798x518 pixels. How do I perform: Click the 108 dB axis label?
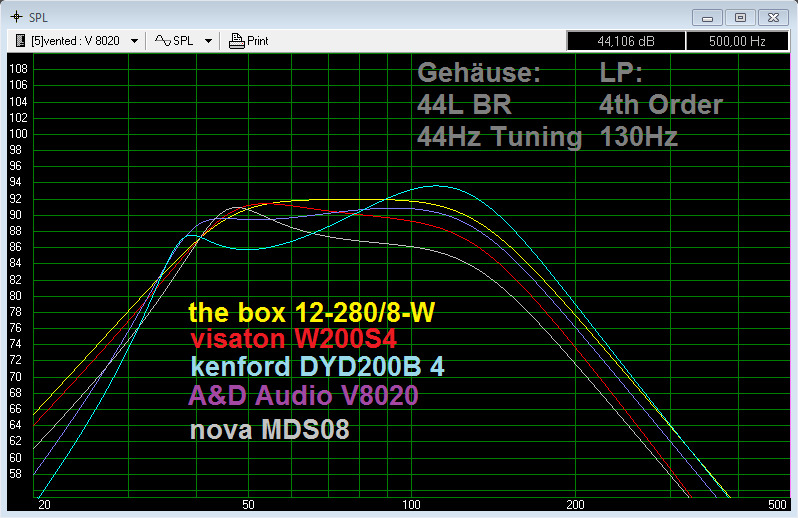(x=18, y=69)
